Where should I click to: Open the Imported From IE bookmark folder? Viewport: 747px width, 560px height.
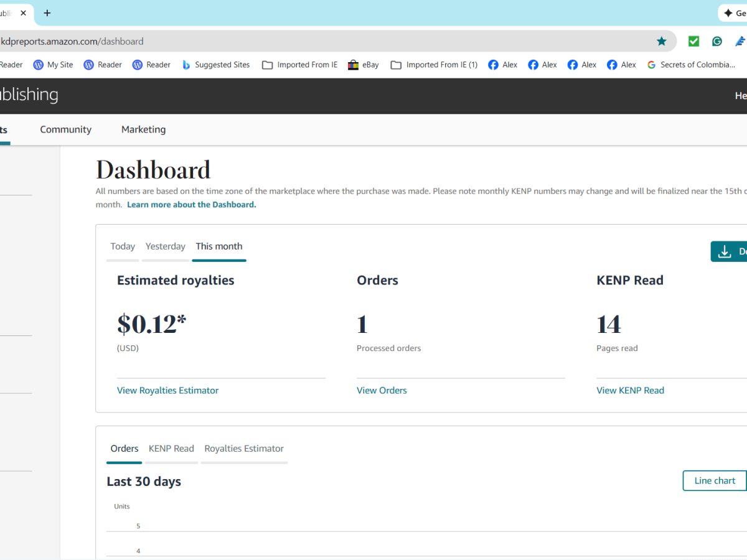click(x=299, y=65)
